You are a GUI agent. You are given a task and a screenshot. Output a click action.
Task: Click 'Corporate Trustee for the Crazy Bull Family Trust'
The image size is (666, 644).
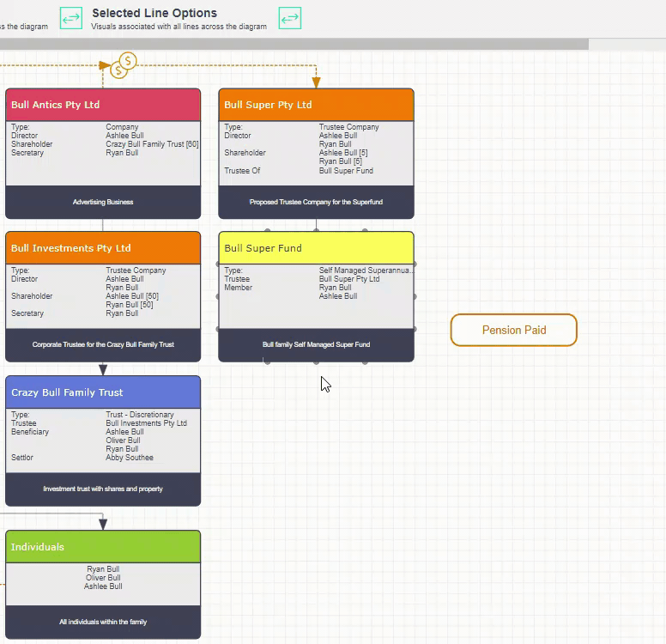tap(103, 344)
